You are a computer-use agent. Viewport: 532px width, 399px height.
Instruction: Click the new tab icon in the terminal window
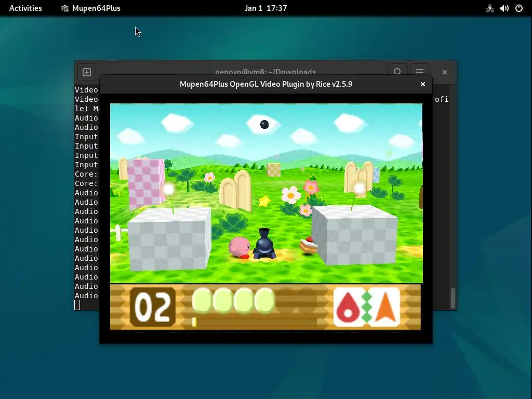click(x=87, y=72)
